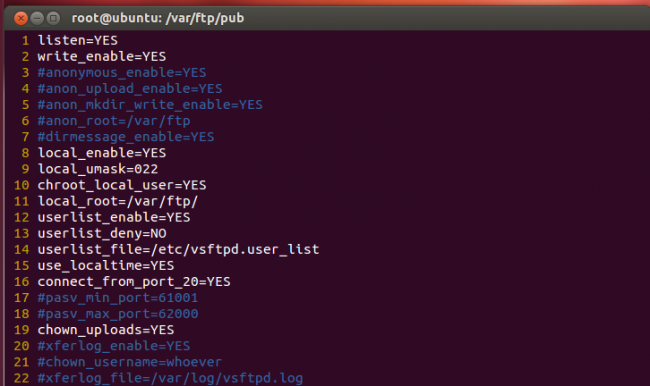Click the connect_from_port_20=YES line
The height and width of the screenshot is (386, 650).
134,282
